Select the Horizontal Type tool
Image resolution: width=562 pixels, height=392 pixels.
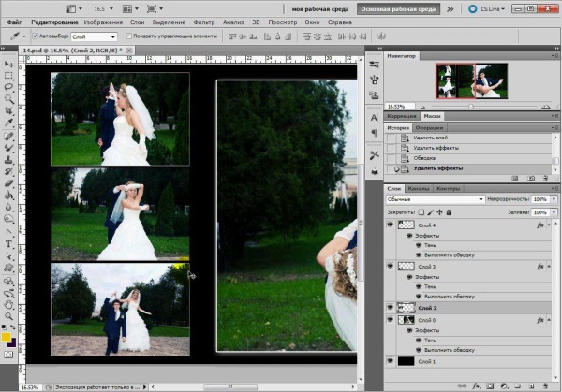pyautogui.click(x=8, y=243)
